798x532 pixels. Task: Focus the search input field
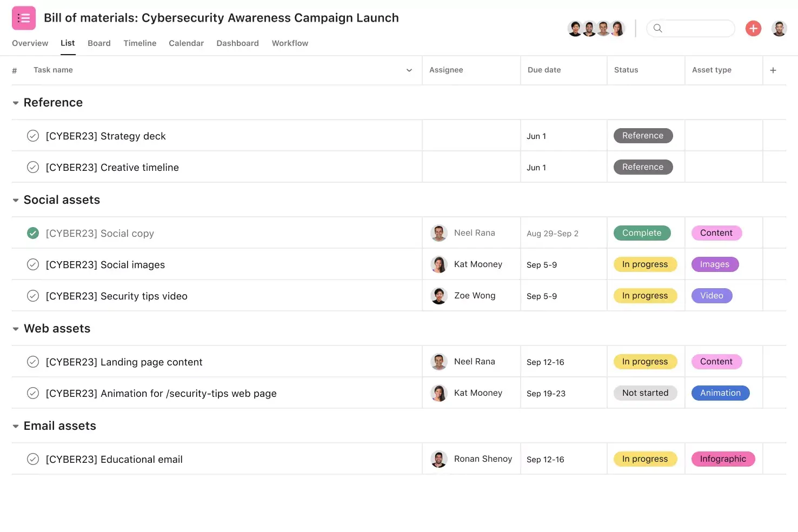tap(697, 28)
